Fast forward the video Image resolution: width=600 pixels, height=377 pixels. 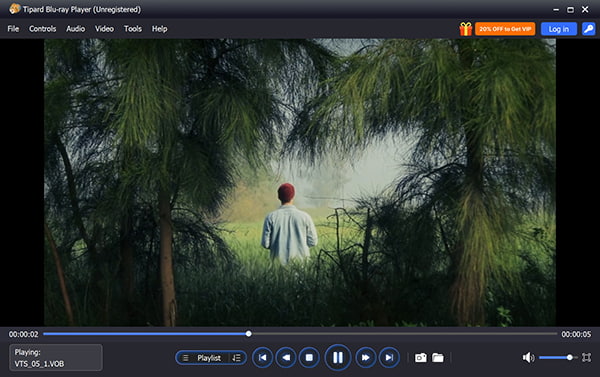tap(365, 357)
